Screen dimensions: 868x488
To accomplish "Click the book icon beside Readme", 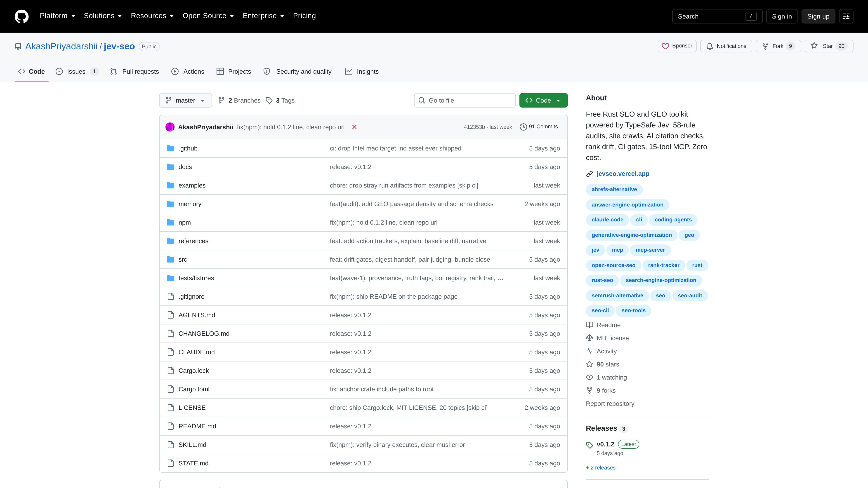I will tap(589, 325).
